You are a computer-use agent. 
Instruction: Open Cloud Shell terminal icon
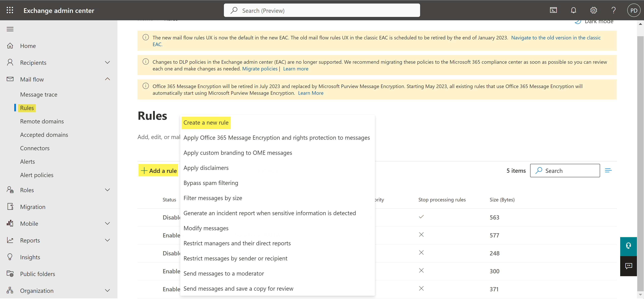553,10
